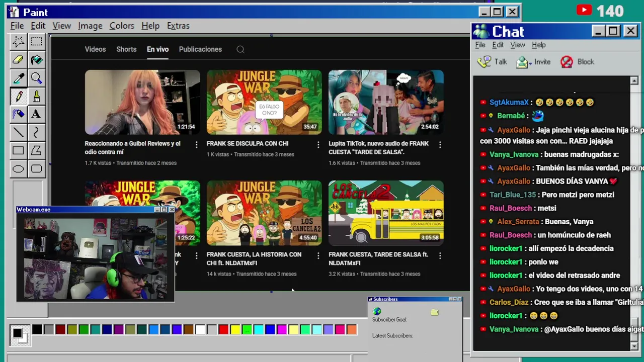Click chat username Carlos_Díaz
The height and width of the screenshot is (362, 644).
(509, 302)
